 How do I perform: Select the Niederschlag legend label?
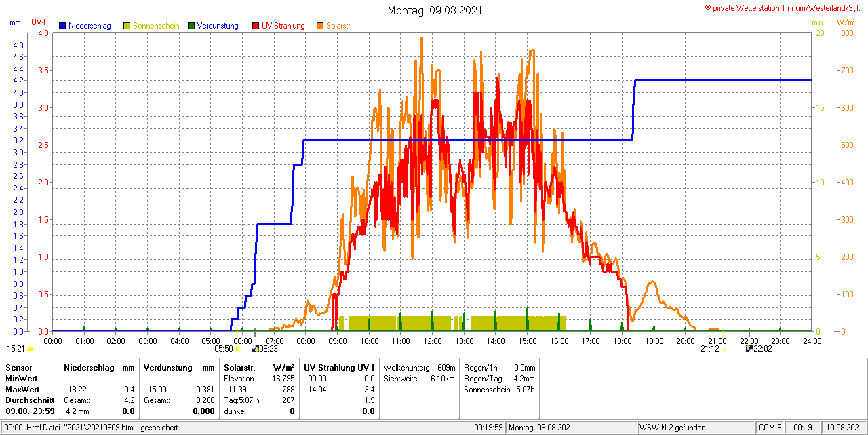(x=90, y=26)
